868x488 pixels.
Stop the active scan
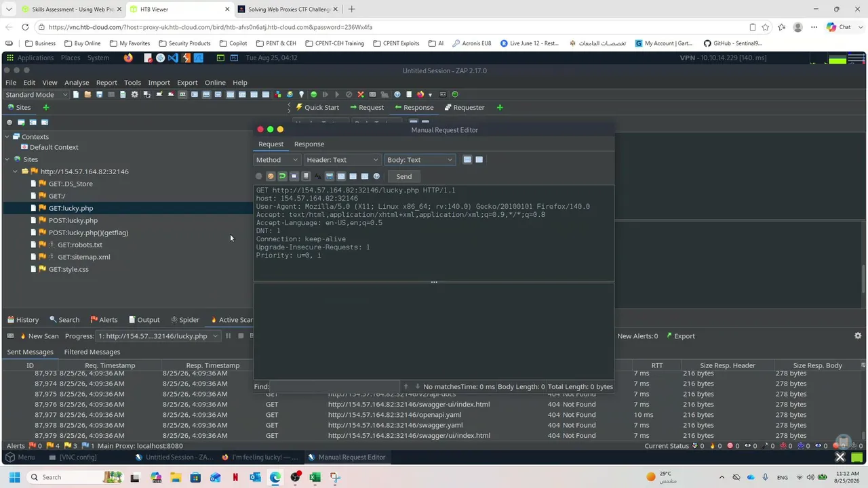coord(240,336)
